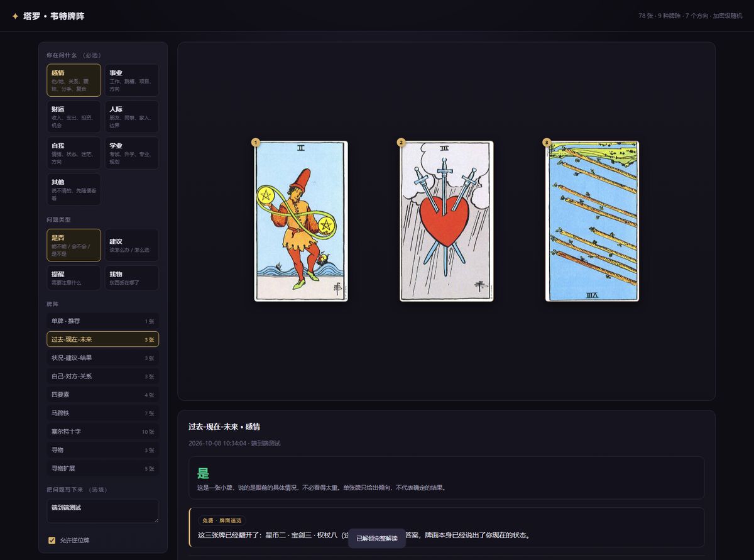Viewport: 754px width, 560px height.
Task: Click the gold star logo icon
Action: pyautogui.click(x=15, y=16)
